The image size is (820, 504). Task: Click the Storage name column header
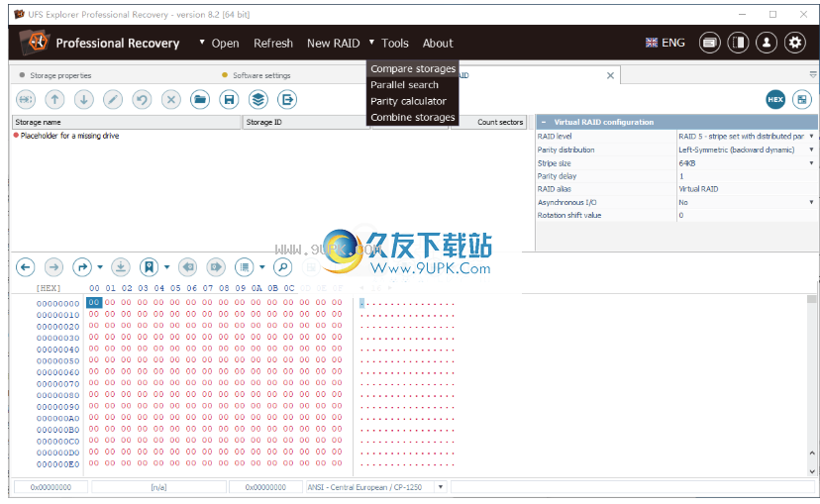click(126, 122)
